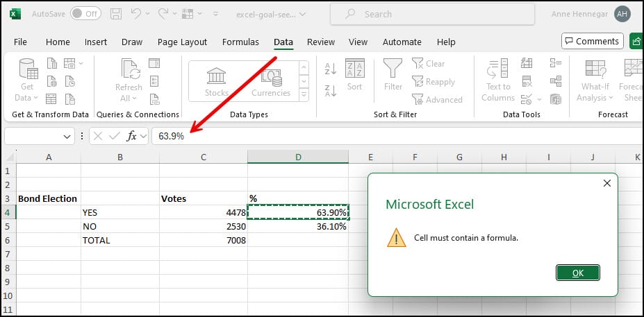Close the Microsoft Excel dialog with X
Screen dimensions: 644x317
[606, 183]
